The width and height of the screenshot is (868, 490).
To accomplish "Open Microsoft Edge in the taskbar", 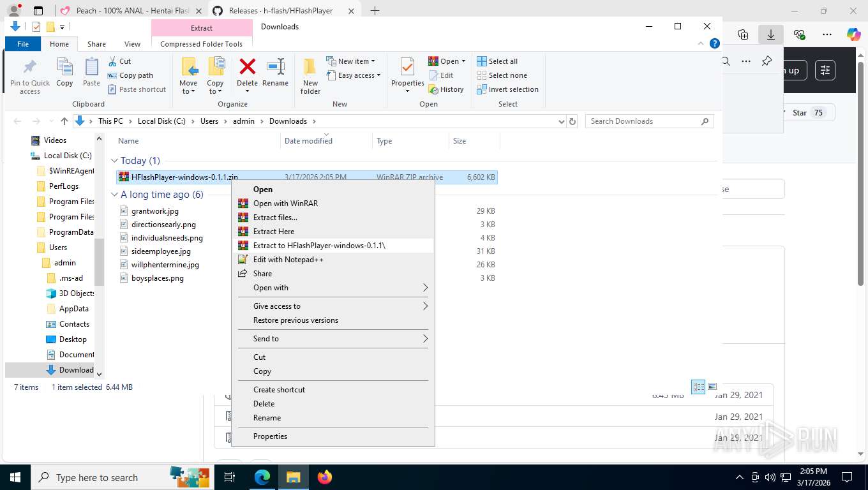I will (x=262, y=477).
